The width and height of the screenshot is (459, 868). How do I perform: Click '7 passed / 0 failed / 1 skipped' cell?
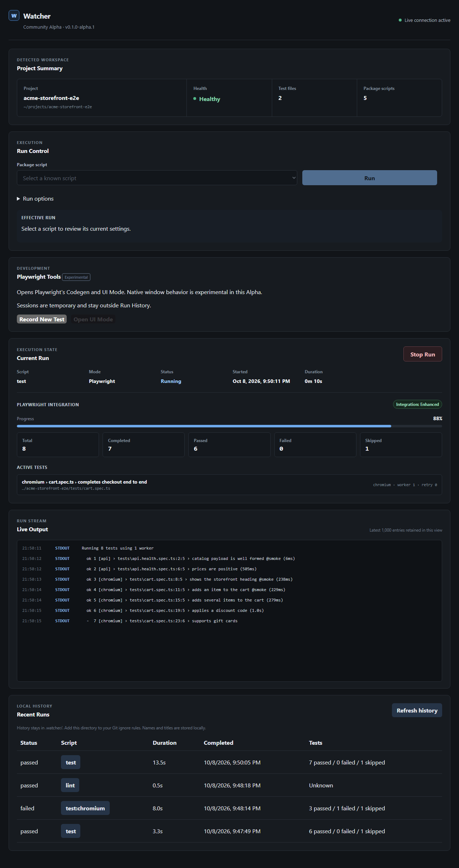347,762
